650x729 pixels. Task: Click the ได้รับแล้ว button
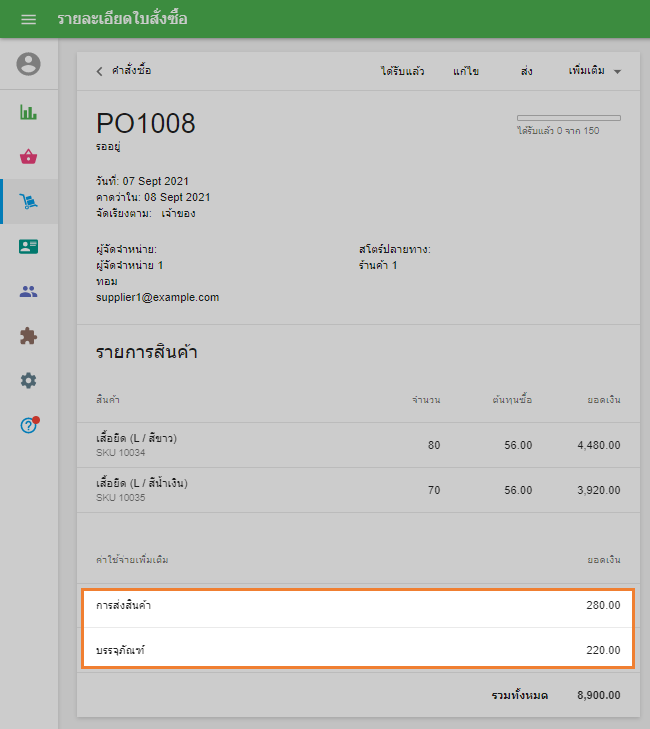pyautogui.click(x=402, y=72)
